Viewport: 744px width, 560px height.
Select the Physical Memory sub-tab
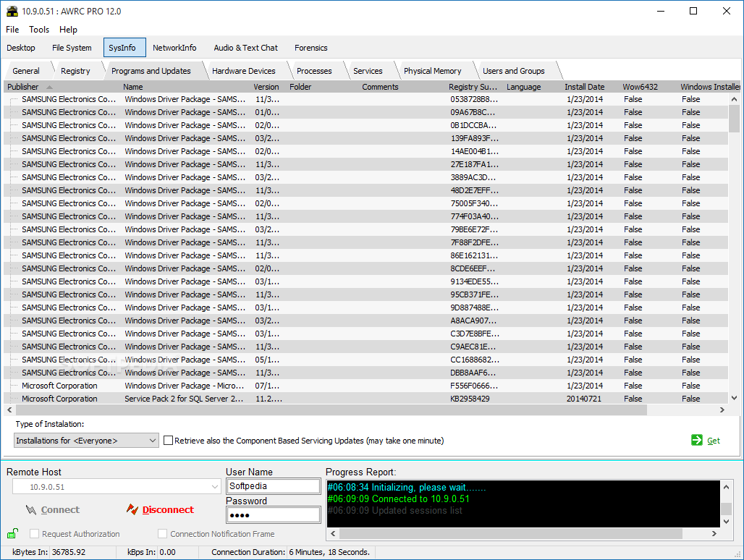pyautogui.click(x=432, y=71)
